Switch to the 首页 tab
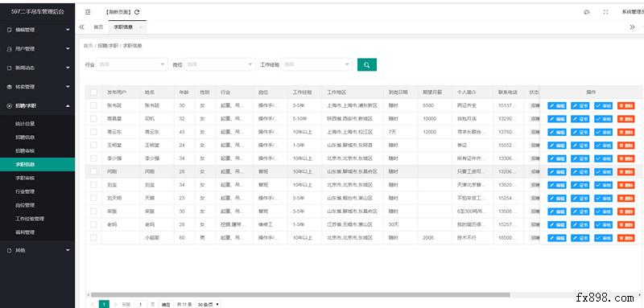The width and height of the screenshot is (644, 308). (98, 27)
